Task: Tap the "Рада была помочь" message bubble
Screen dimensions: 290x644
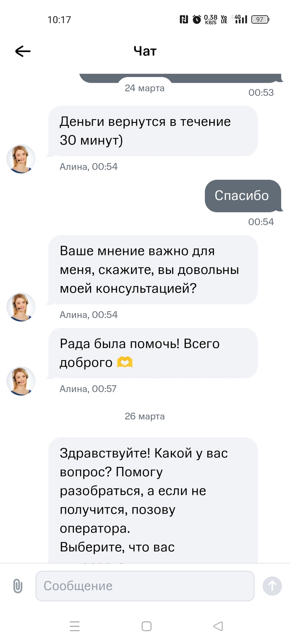Action: coord(152,353)
